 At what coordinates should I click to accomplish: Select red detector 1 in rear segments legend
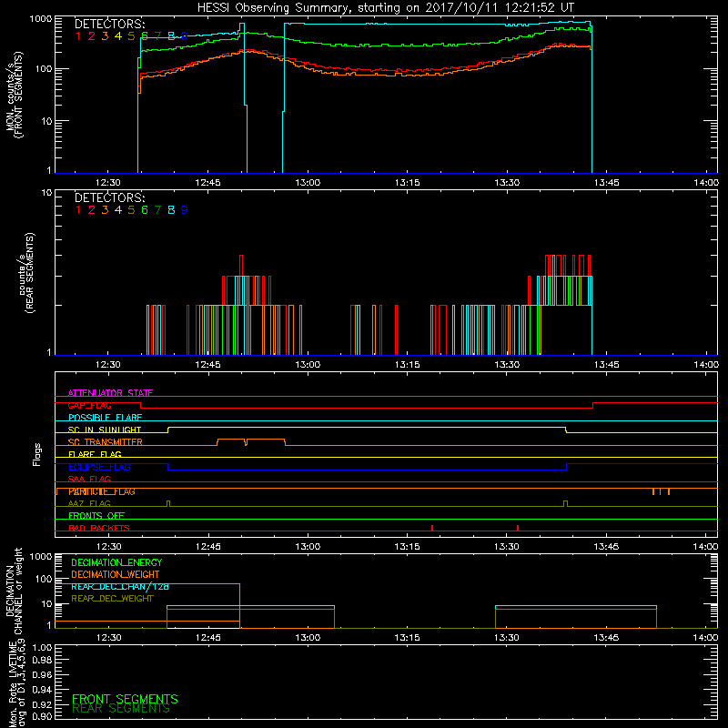click(78, 210)
